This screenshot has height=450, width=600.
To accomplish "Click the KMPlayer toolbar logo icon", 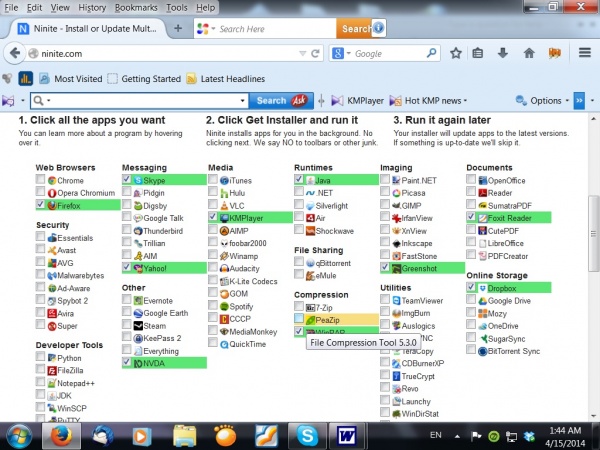I will coord(8,101).
